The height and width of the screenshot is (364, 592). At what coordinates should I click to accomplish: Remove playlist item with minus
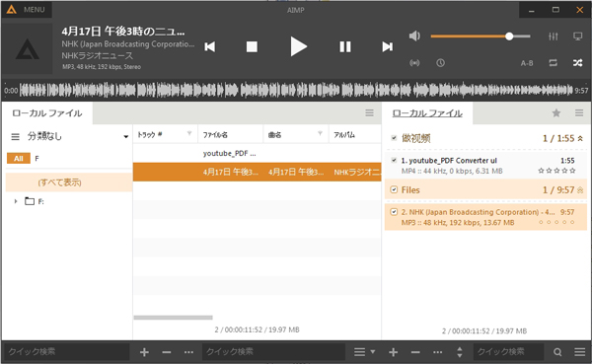pyautogui.click(x=415, y=352)
